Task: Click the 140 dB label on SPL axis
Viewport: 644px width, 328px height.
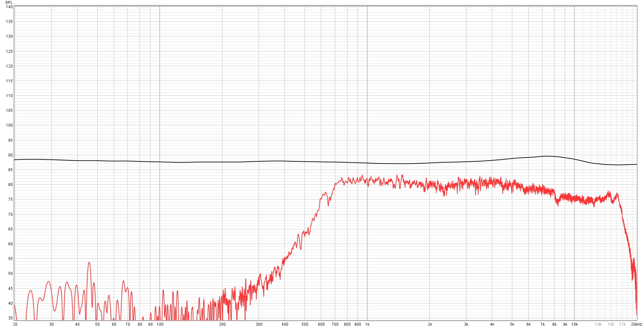Action: click(9, 7)
